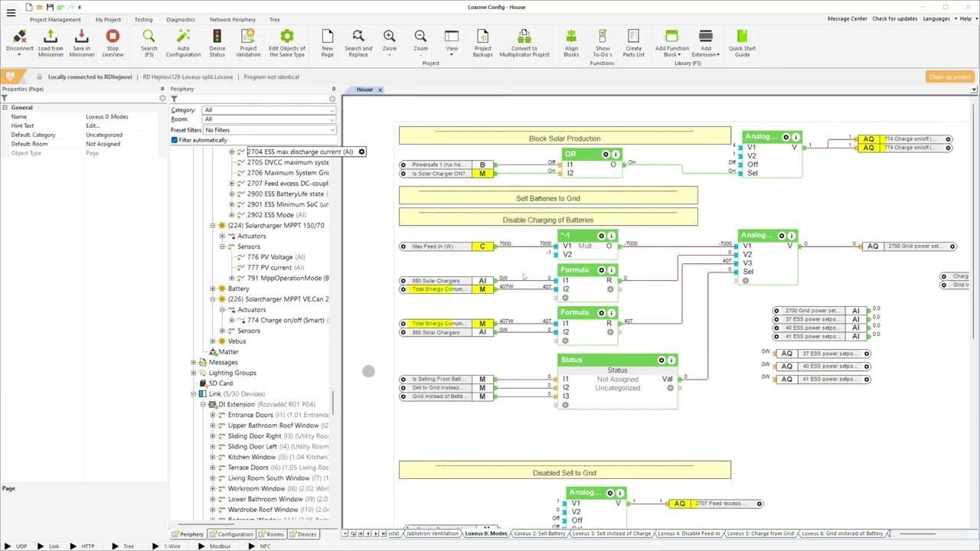Switch to Diagnostics ribbon tab

(x=181, y=19)
